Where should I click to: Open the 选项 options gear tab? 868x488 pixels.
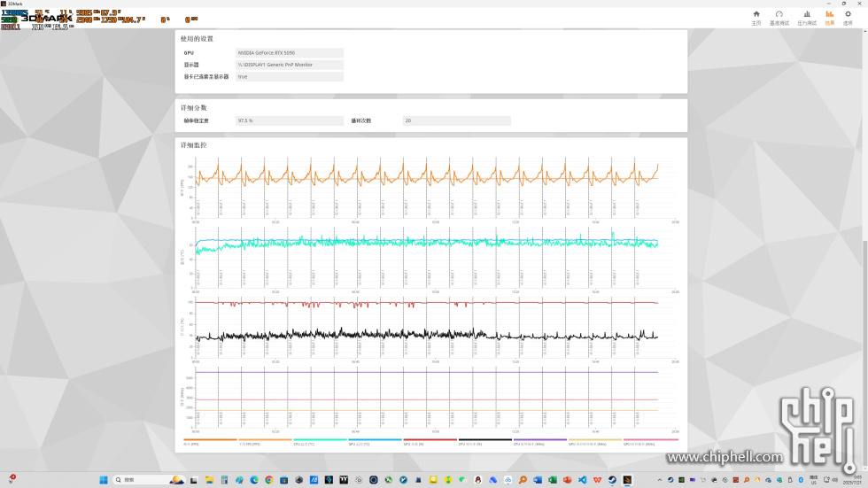point(848,18)
